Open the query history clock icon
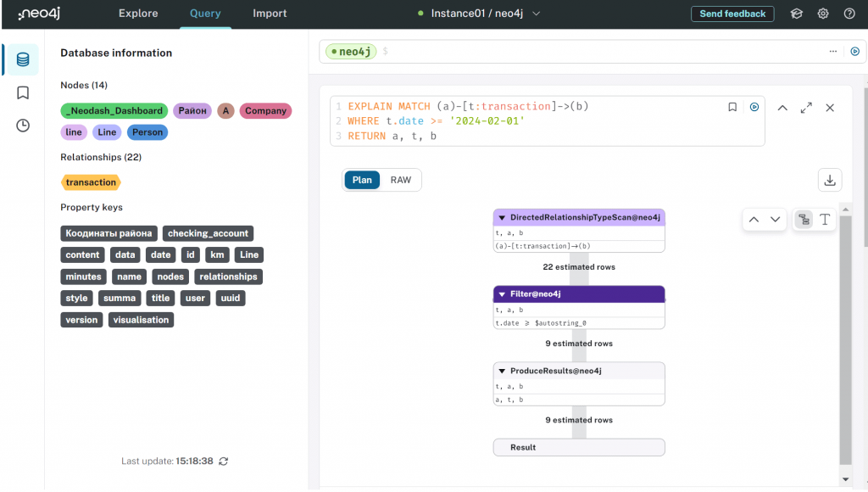This screenshot has width=868, height=492. pos(23,126)
